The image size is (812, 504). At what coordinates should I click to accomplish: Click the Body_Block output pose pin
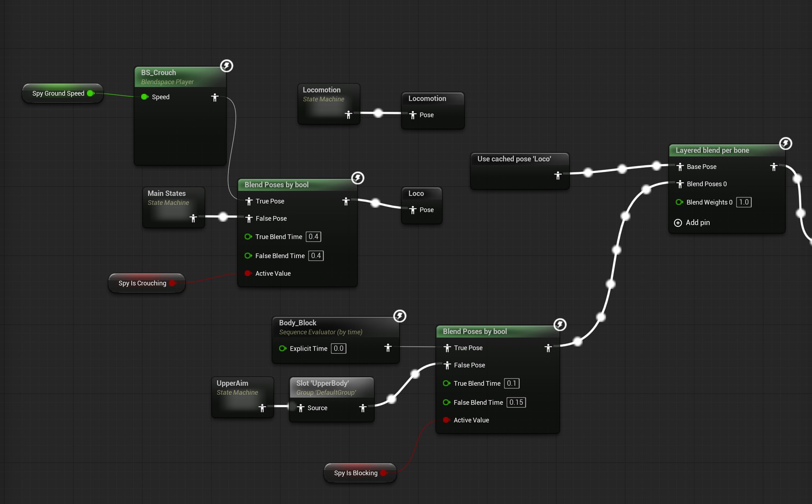point(388,348)
